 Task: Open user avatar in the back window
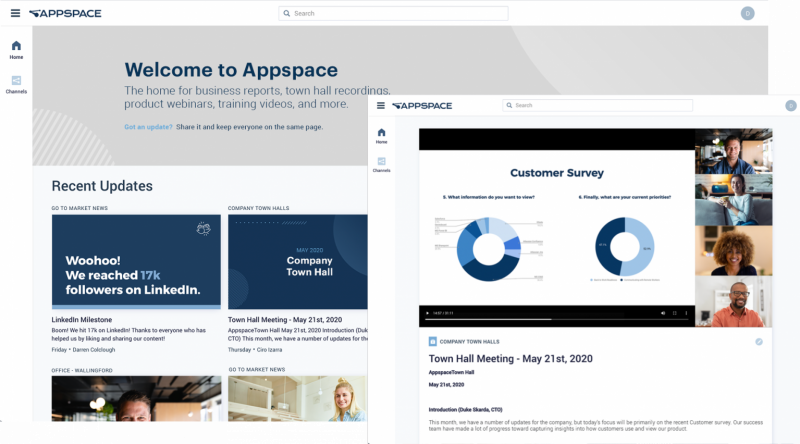pos(747,13)
